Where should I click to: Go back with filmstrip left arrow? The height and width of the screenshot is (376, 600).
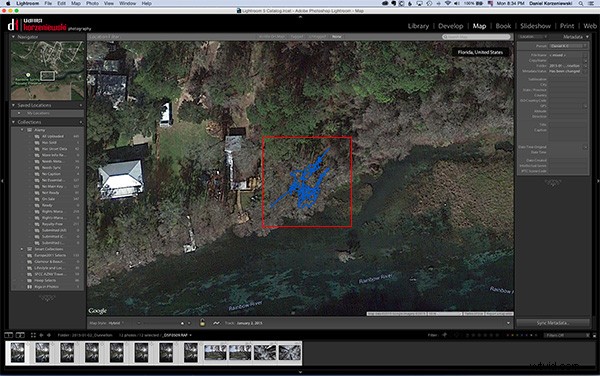(x=41, y=335)
